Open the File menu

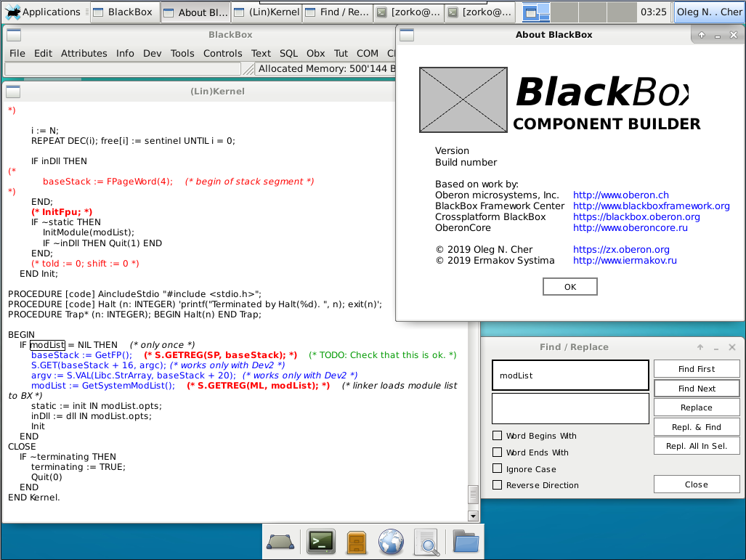point(17,53)
